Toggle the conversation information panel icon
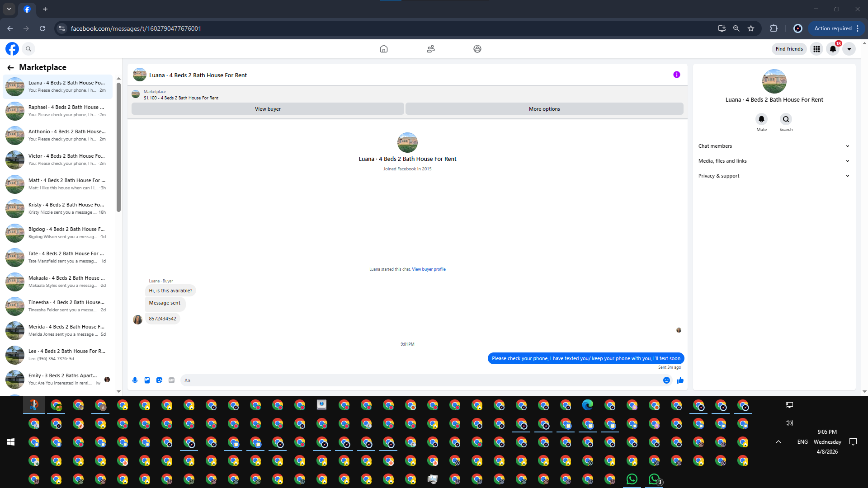Screen dimensions: 868x488 [x=676, y=75]
